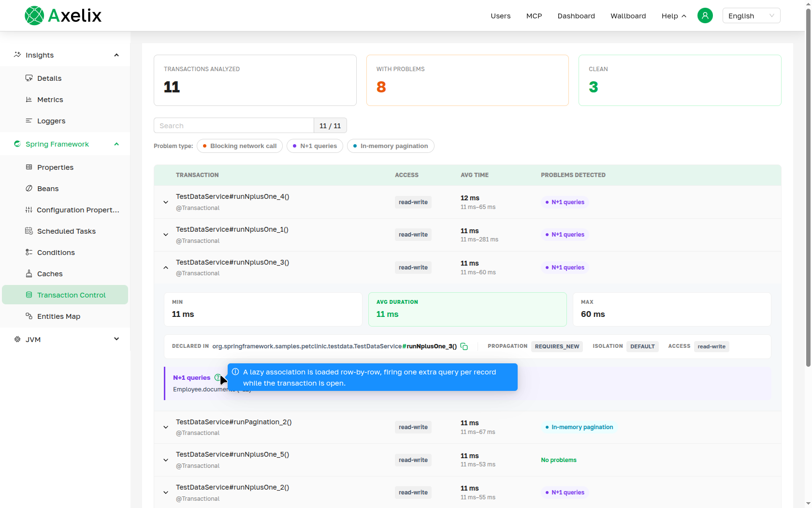Click the DEFAULT isolation badge
812x508 pixels.
642,346
